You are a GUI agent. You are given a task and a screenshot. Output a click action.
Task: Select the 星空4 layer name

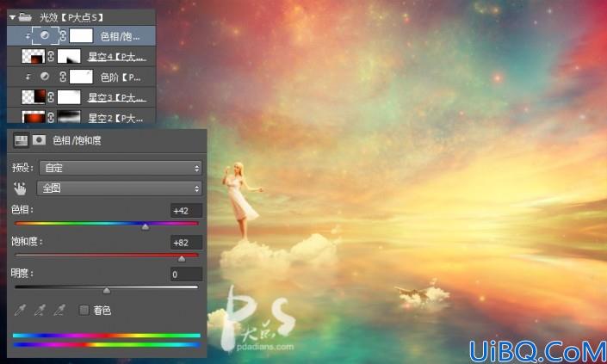click(x=116, y=57)
